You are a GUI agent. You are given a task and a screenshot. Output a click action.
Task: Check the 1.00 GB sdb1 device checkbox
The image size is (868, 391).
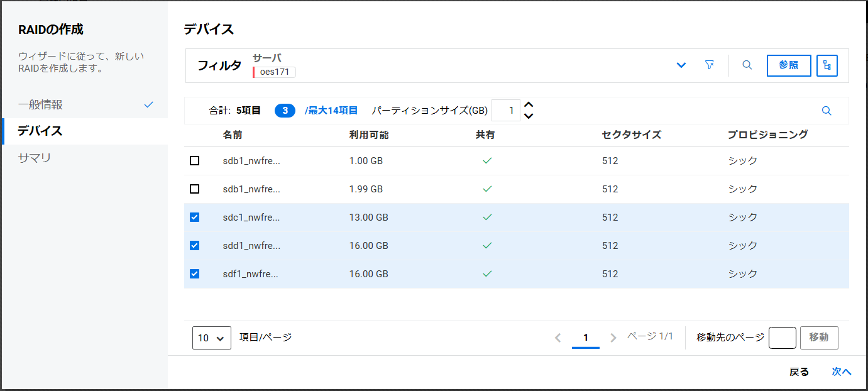tap(195, 161)
